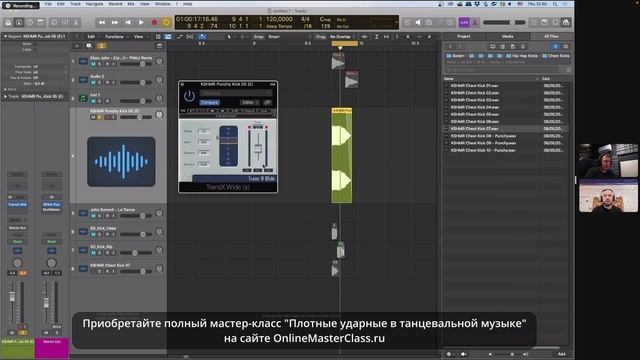Mute track 1 Elton John
This screenshot has width=640, height=360.
pyautogui.click(x=93, y=64)
